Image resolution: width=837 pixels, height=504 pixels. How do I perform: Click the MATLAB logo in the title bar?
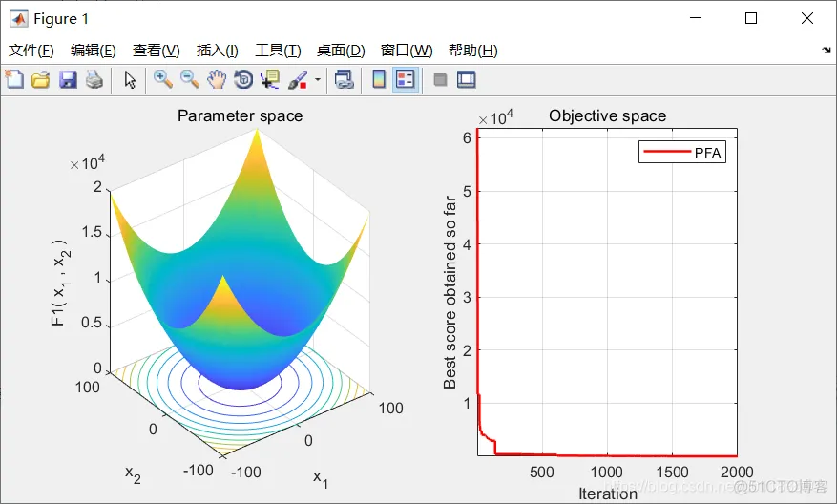coord(19,19)
